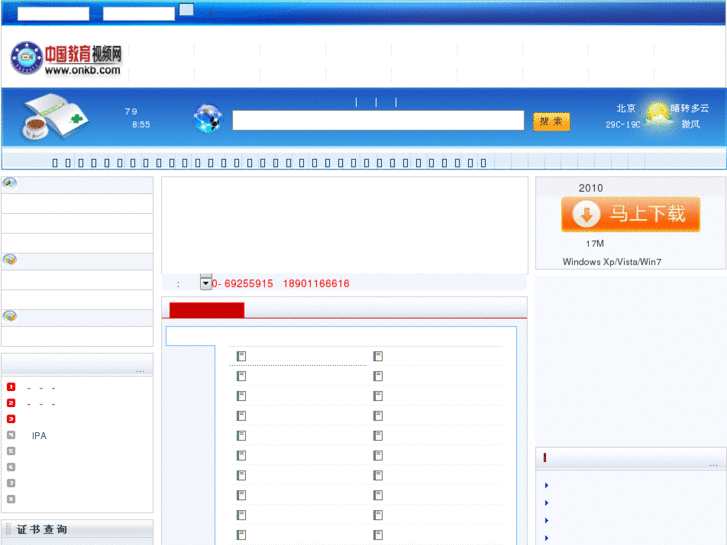This screenshot has height=545, width=727.
Task: Click the 北京 city label
Action: click(626, 108)
